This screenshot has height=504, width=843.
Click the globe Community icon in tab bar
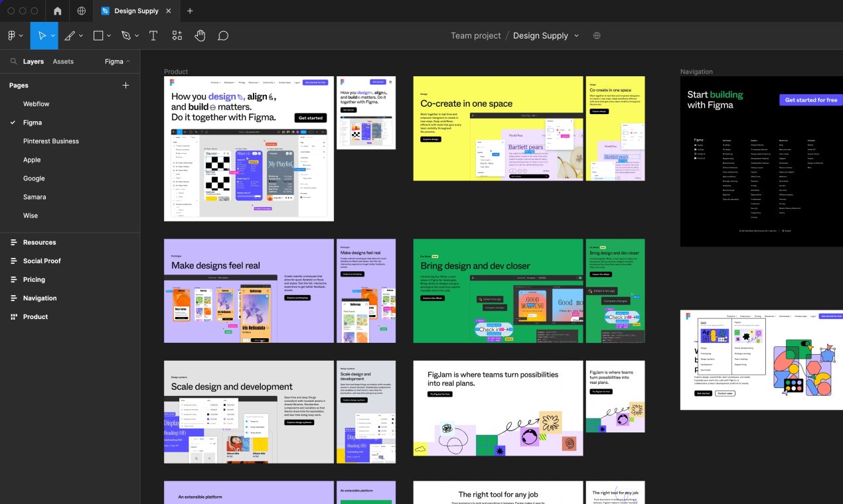81,11
